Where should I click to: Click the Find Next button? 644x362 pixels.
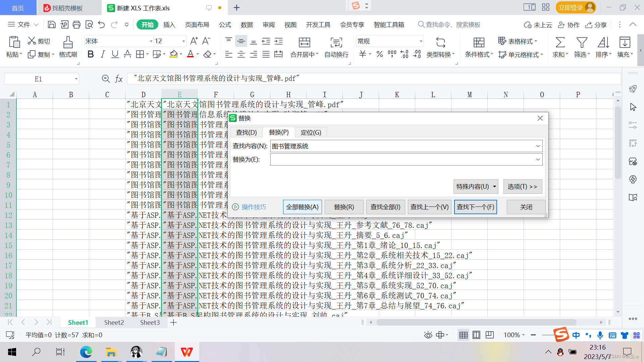tap(475, 207)
